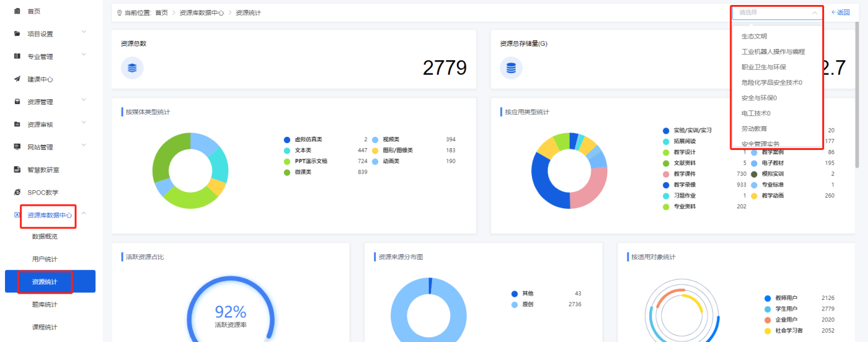
Task: Expand the 网站管理 menu chevron
Action: pos(84,146)
